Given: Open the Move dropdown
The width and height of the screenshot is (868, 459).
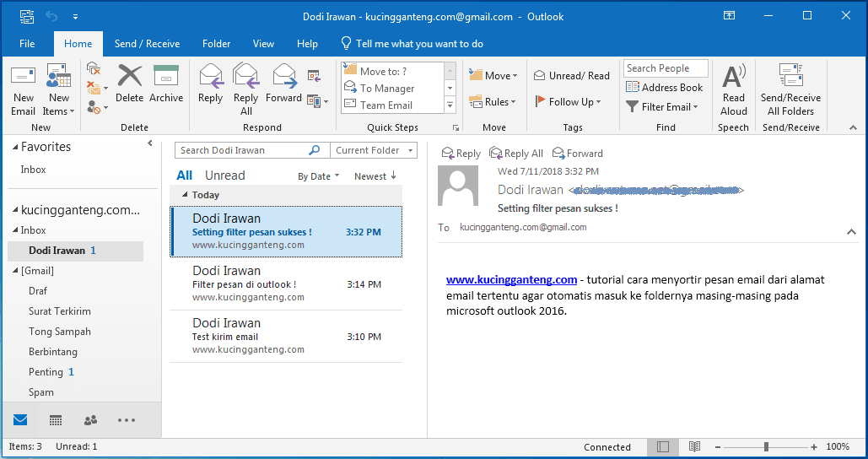Looking at the screenshot, I should click(x=493, y=76).
